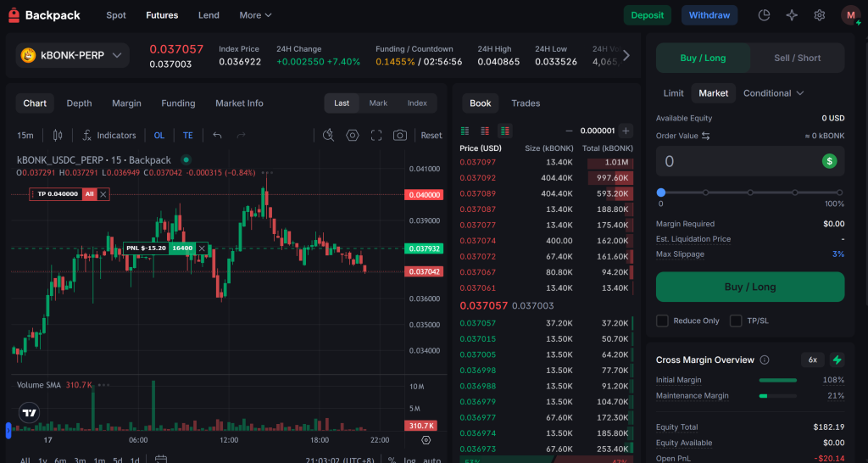
Task: Take a chart snapshot with camera
Action: (x=400, y=135)
